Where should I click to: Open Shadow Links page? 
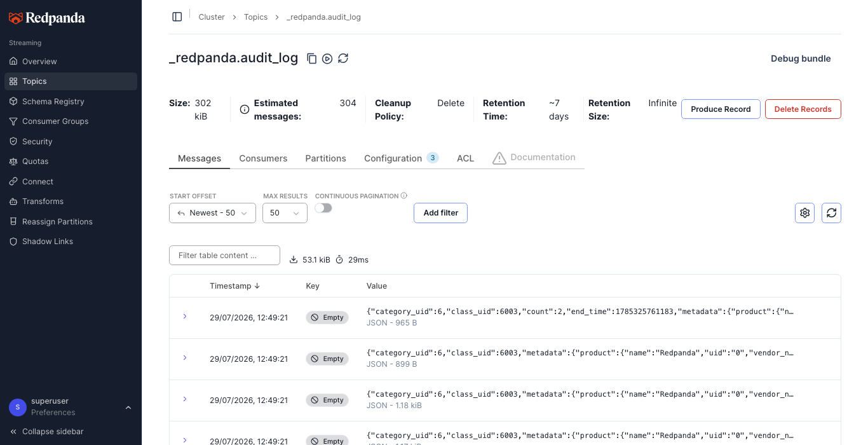point(71,242)
